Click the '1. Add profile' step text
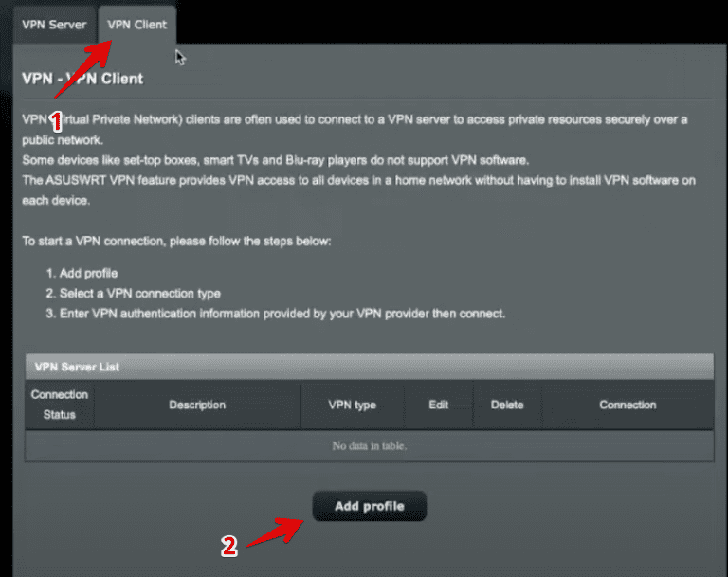This screenshot has height=577, width=728. click(x=82, y=273)
